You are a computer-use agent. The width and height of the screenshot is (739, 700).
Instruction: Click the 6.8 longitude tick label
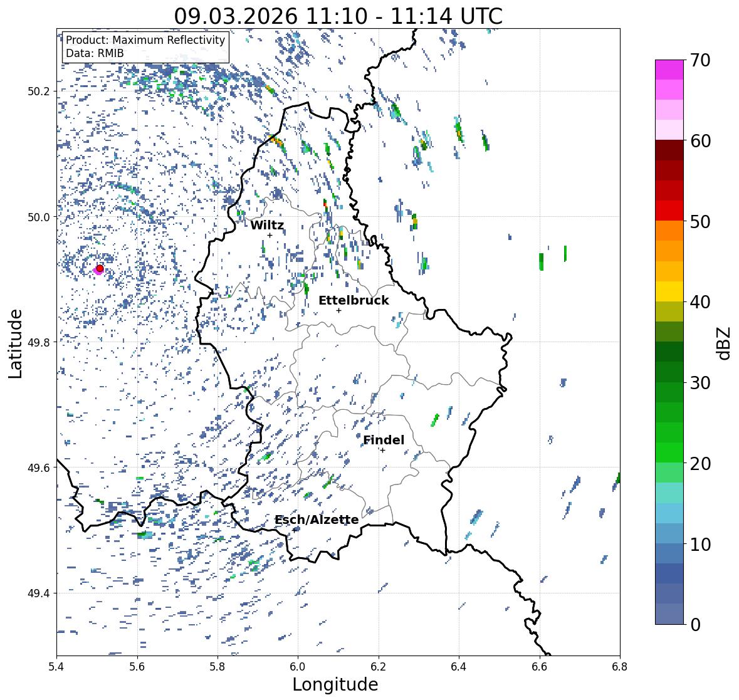[x=620, y=667]
